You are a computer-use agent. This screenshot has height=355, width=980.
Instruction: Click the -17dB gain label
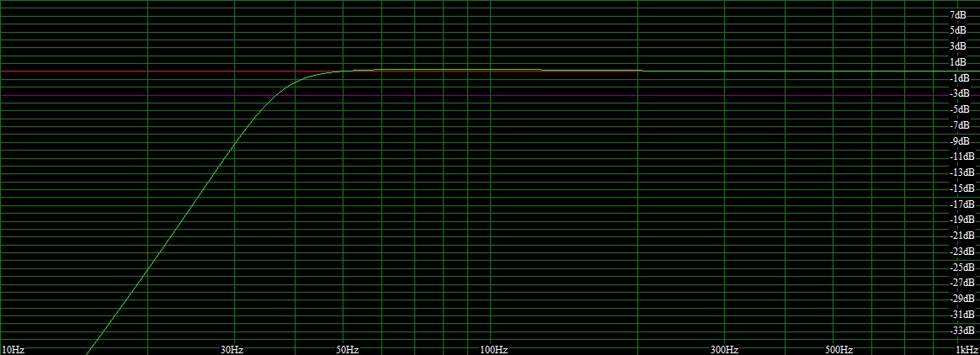click(961, 204)
